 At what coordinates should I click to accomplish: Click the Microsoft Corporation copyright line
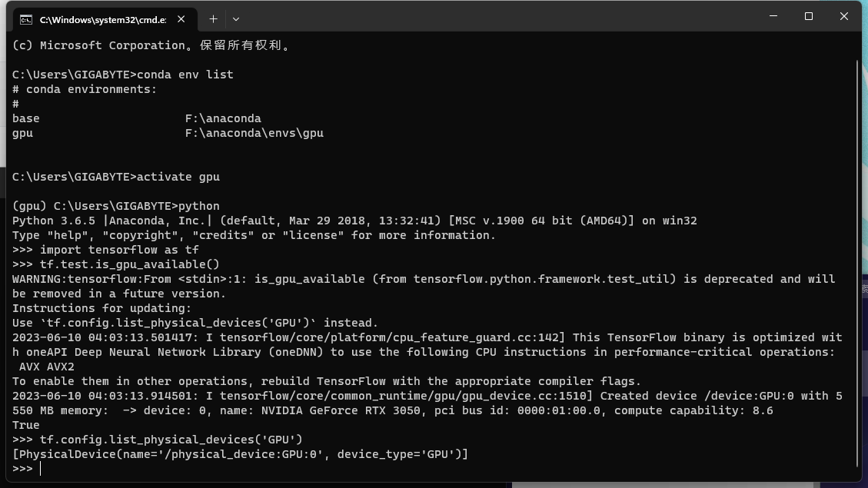pyautogui.click(x=151, y=45)
